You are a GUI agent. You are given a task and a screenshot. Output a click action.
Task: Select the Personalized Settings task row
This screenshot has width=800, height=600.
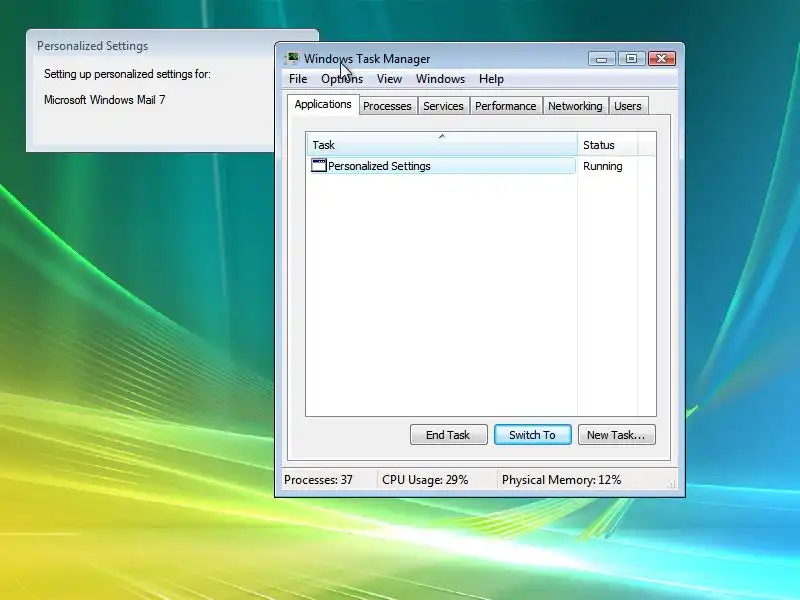pos(442,166)
